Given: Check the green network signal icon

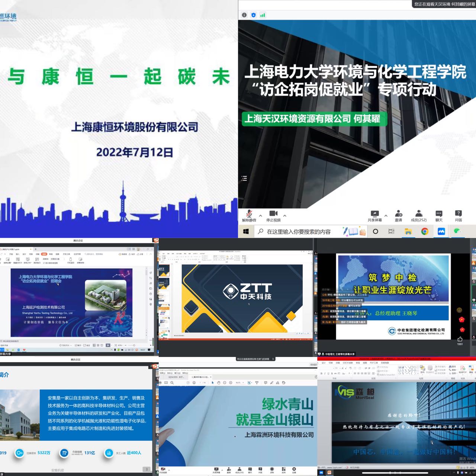Looking at the screenshot, I should tap(263, 15).
